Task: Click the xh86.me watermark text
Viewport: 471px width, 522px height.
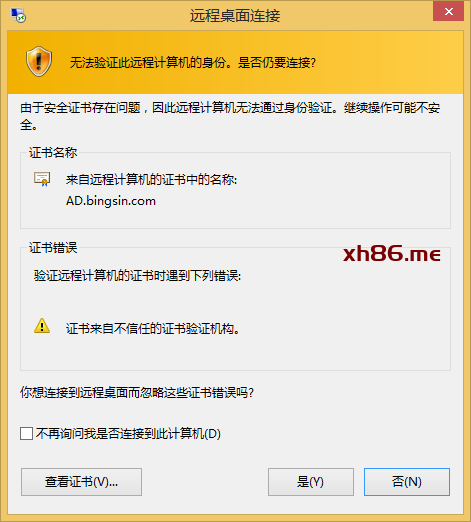Action: coord(392,254)
